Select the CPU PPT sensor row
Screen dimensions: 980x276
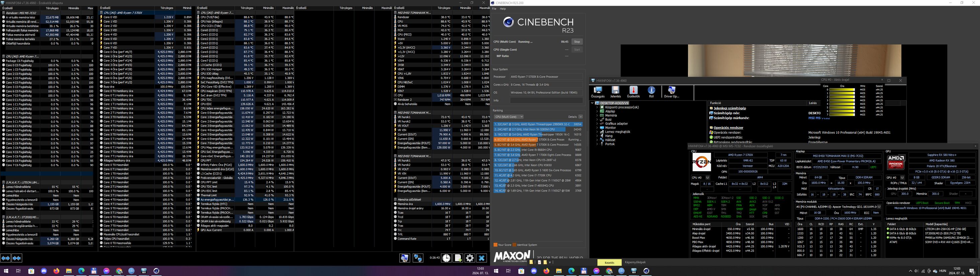[x=245, y=161]
